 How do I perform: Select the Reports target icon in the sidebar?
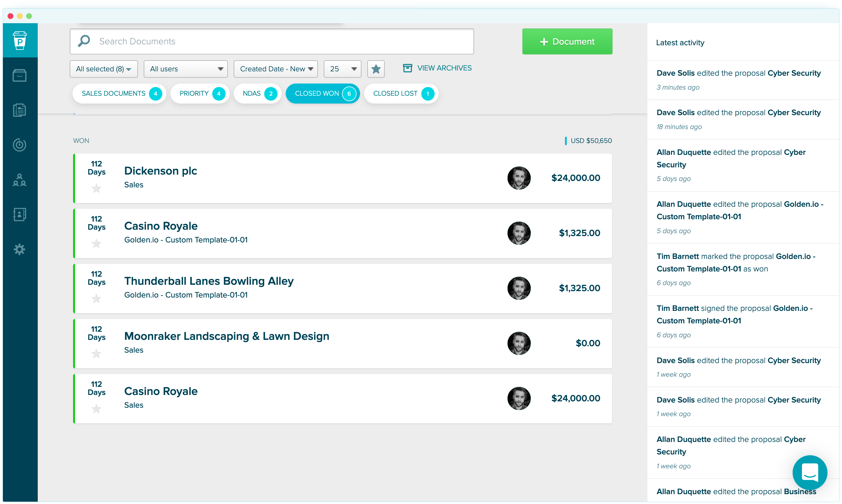tap(19, 145)
